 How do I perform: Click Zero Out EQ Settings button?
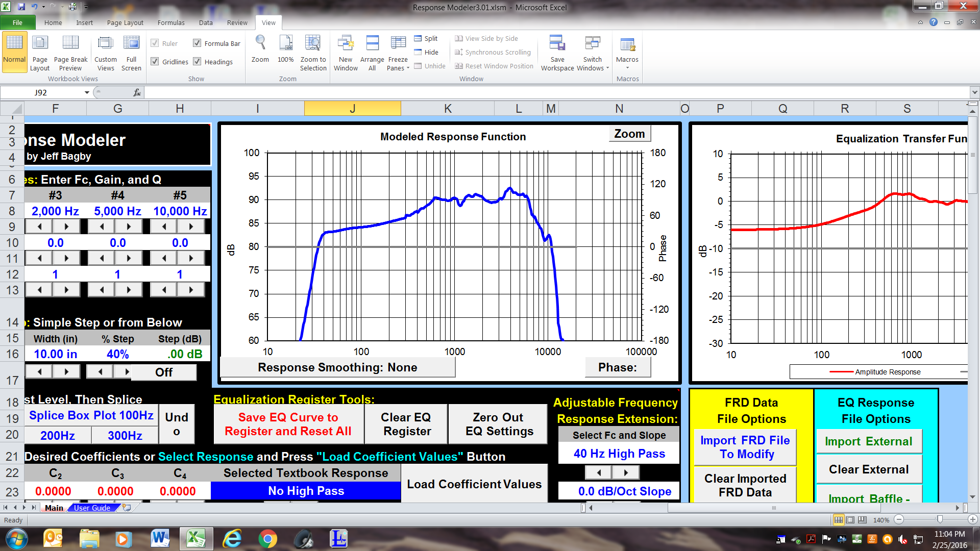tap(499, 424)
